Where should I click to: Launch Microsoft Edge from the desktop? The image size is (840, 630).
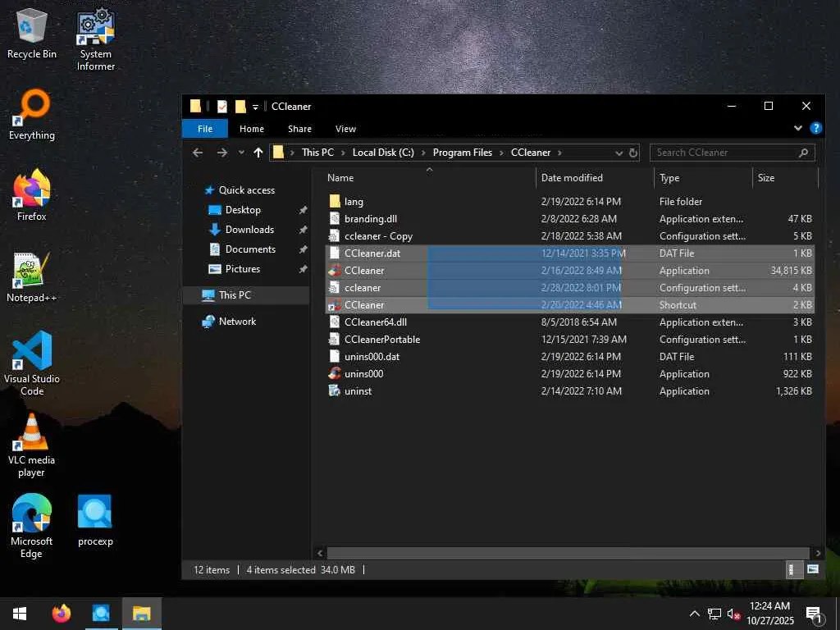(32, 526)
